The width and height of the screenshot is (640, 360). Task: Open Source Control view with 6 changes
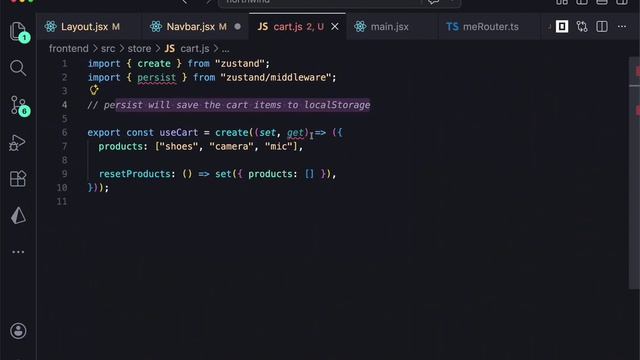click(x=19, y=106)
